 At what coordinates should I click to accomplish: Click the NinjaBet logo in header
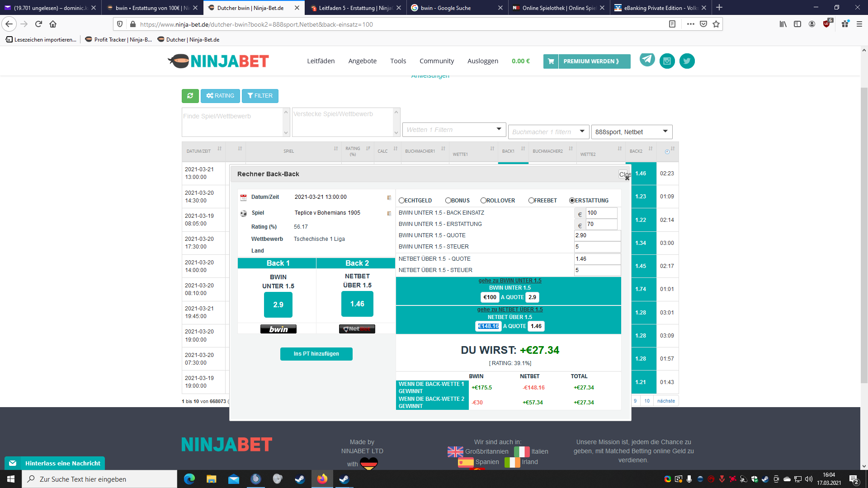point(218,61)
